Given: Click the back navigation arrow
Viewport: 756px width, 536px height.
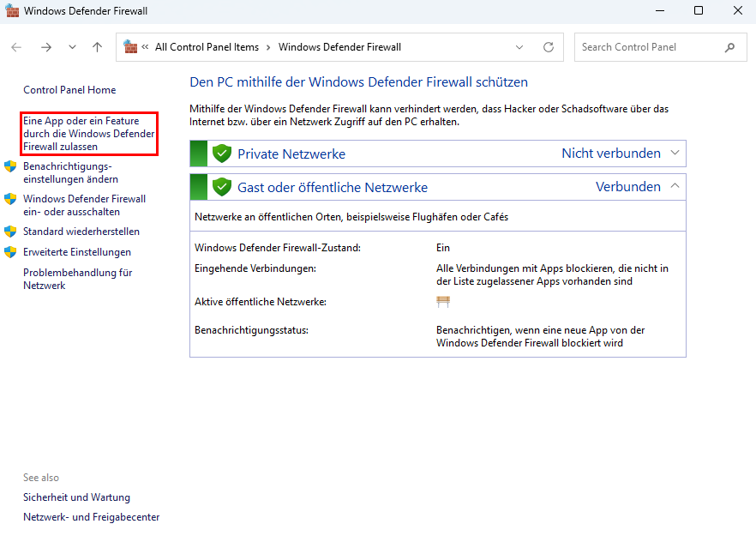Looking at the screenshot, I should coord(17,47).
